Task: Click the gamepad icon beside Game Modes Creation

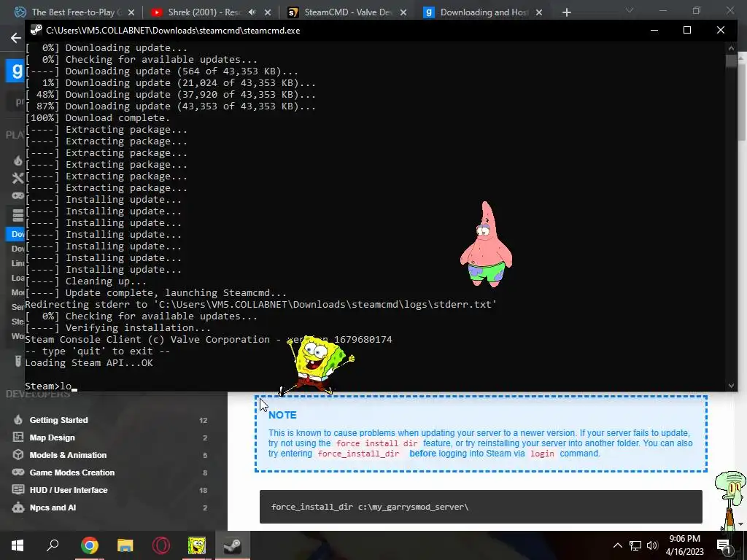Action: pos(18,472)
